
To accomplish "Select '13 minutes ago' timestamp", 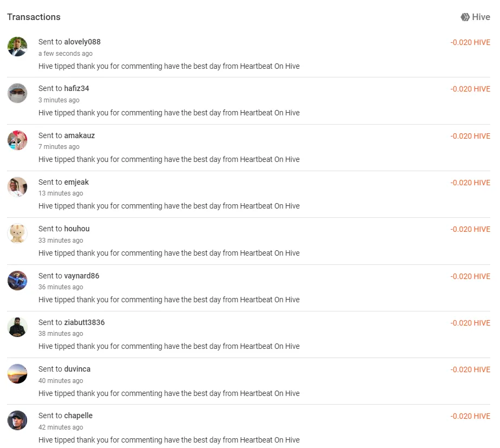I will tap(61, 193).
